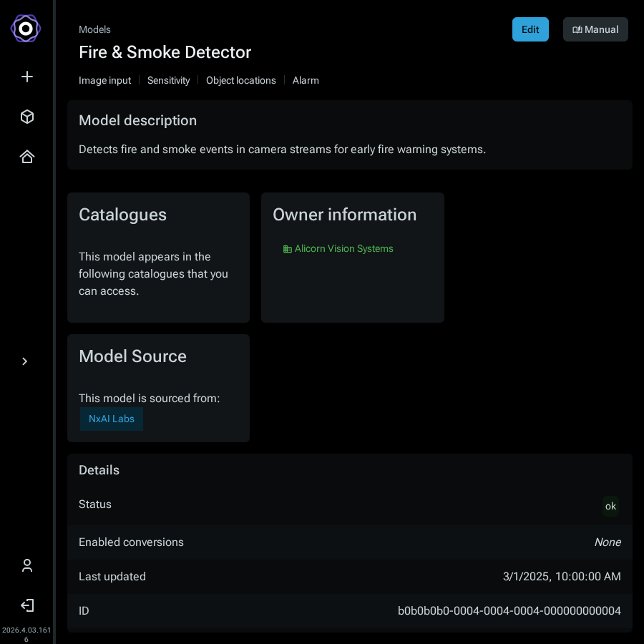Click the purple app logo icon
The image size is (644, 644).
tap(26, 29)
